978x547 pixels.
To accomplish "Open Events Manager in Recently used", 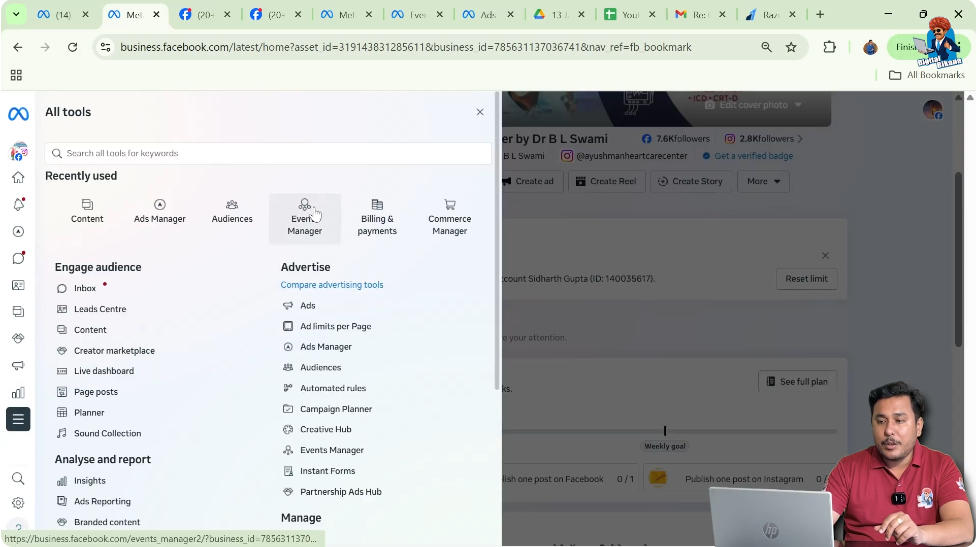I will (304, 218).
